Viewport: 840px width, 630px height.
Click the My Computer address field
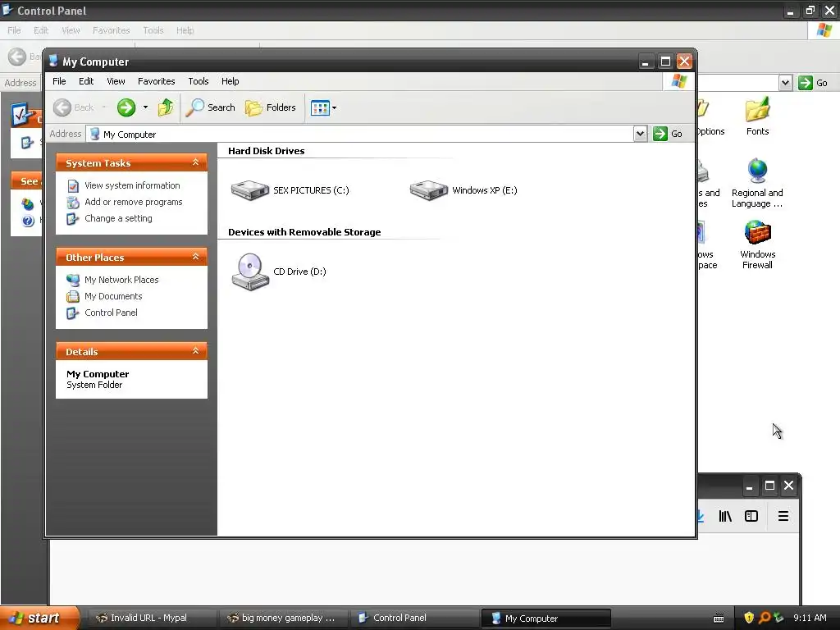pyautogui.click(x=359, y=134)
